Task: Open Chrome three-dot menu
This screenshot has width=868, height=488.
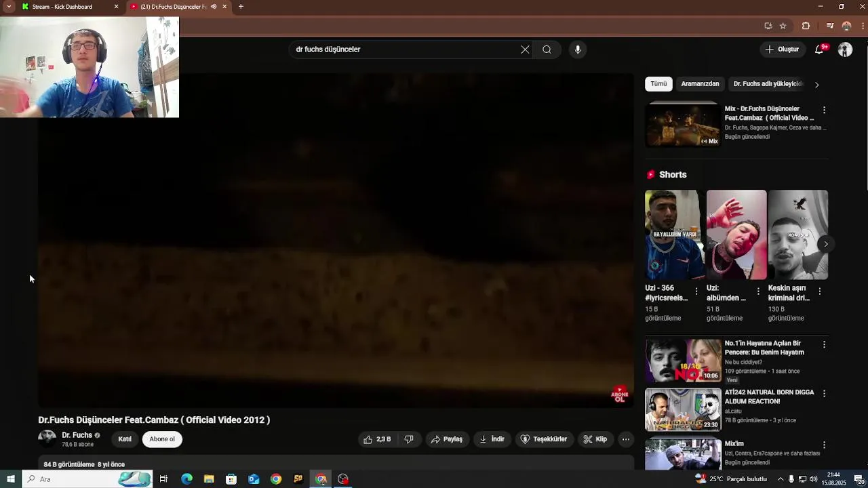Action: tap(863, 26)
